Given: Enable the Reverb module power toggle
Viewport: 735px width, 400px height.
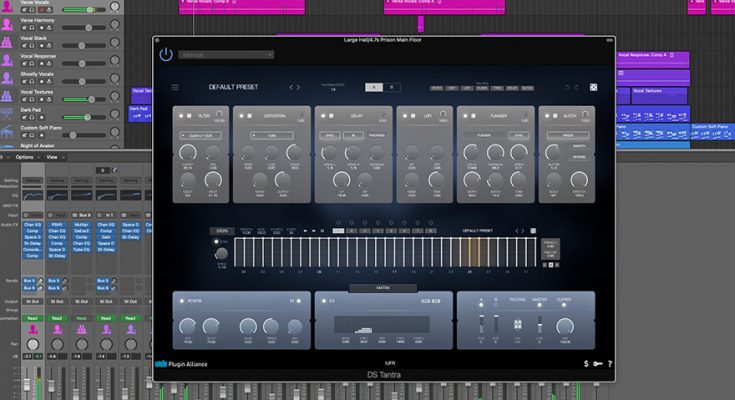Looking at the screenshot, I should point(180,299).
